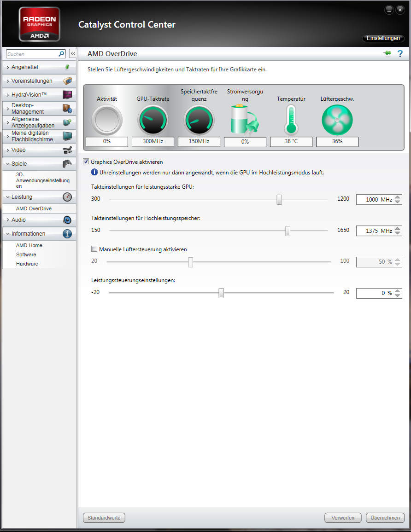Click the Spiele gamepad icon
The image size is (411, 532).
point(67,163)
